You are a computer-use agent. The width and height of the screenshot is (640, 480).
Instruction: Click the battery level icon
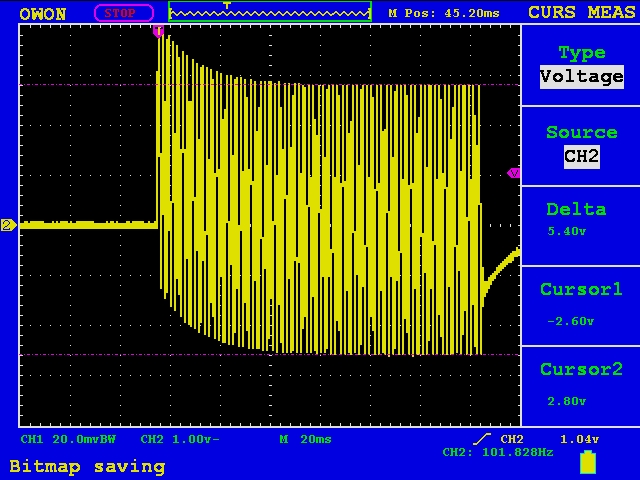coord(588,462)
